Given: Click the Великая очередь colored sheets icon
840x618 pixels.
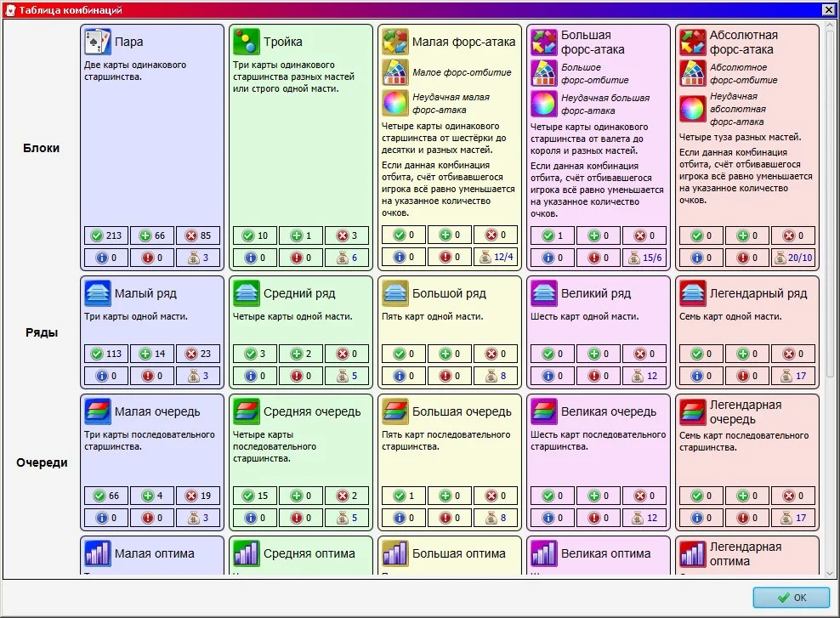Looking at the screenshot, I should [544, 411].
